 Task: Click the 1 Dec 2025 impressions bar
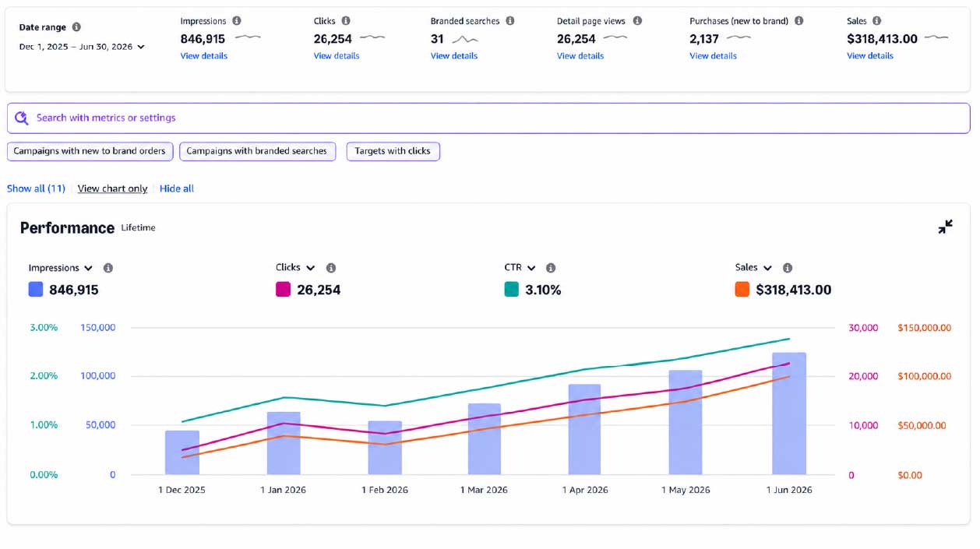182,452
